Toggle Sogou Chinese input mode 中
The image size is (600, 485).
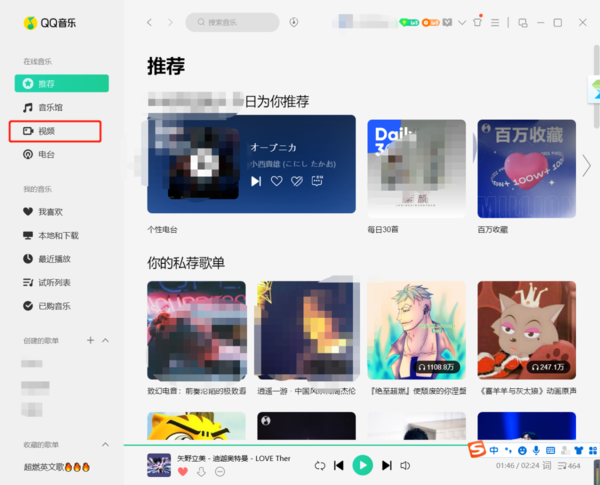(494, 450)
